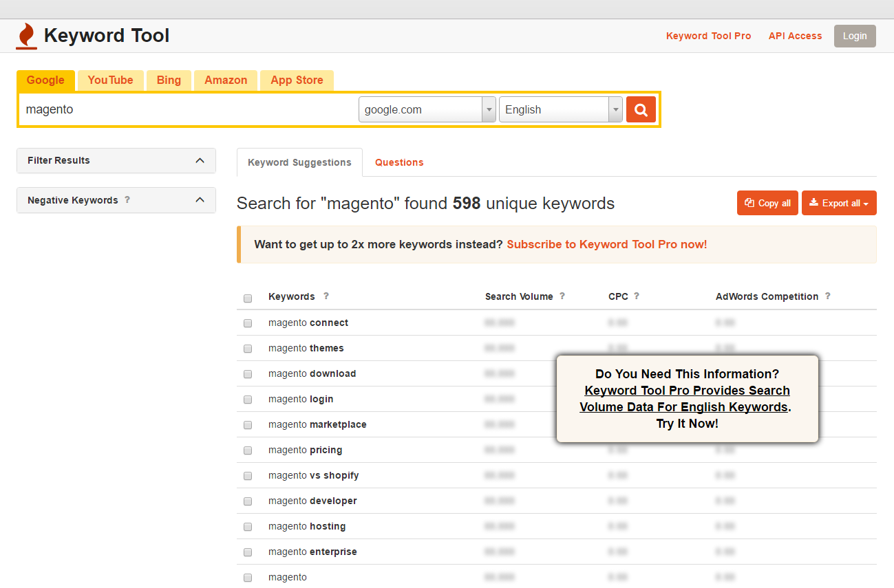Check the box for magento developer
Screen dimensions: 894x588
[248, 501]
